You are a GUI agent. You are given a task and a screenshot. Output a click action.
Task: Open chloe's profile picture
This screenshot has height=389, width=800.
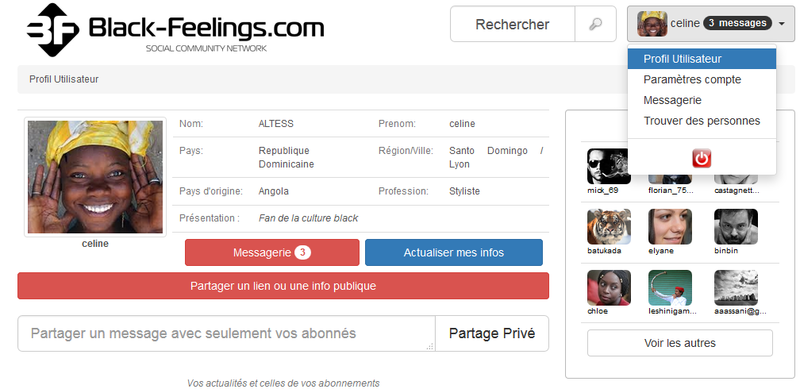(609, 288)
